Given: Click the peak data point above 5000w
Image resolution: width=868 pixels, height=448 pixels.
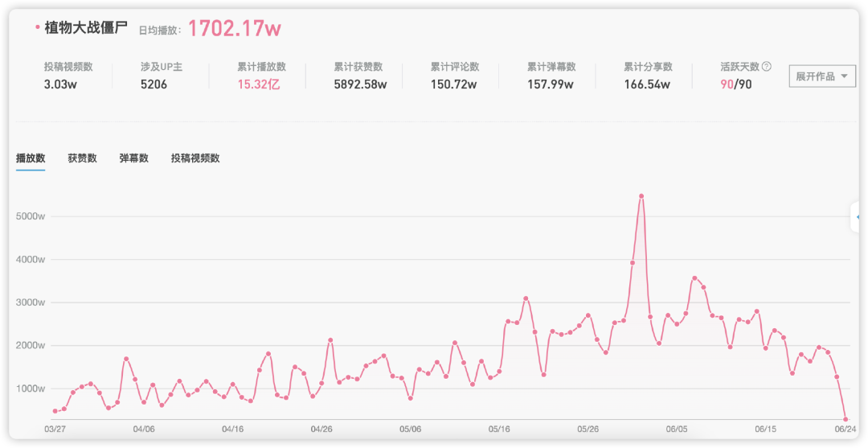Looking at the screenshot, I should pos(641,196).
